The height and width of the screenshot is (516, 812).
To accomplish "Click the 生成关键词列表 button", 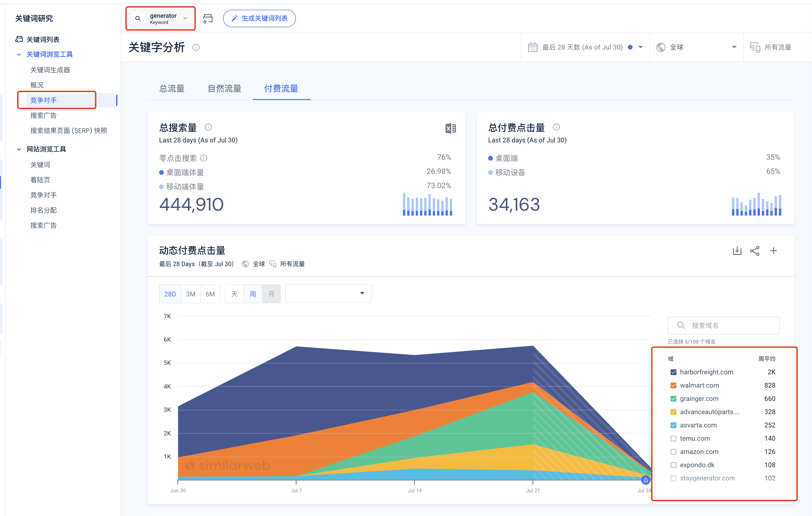I will pyautogui.click(x=259, y=18).
